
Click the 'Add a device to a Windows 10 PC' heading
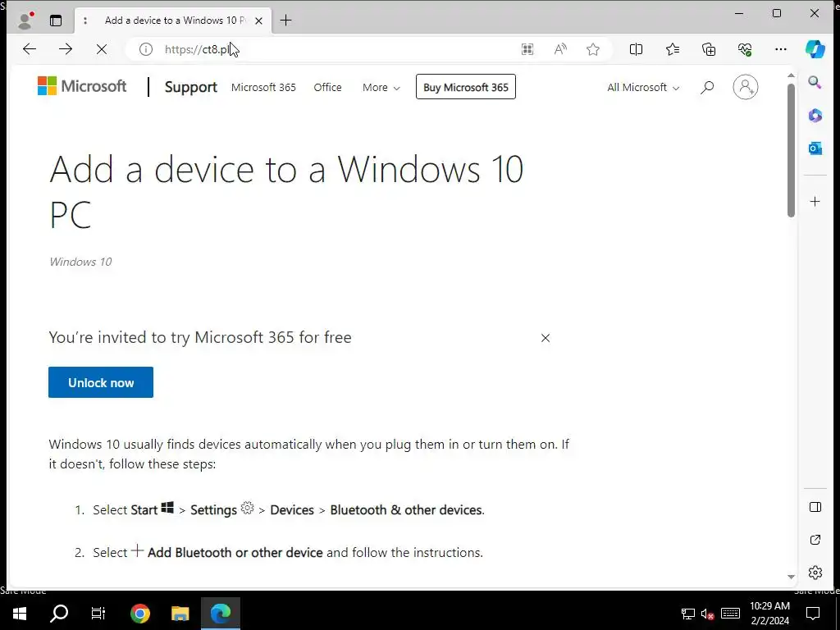click(x=286, y=192)
